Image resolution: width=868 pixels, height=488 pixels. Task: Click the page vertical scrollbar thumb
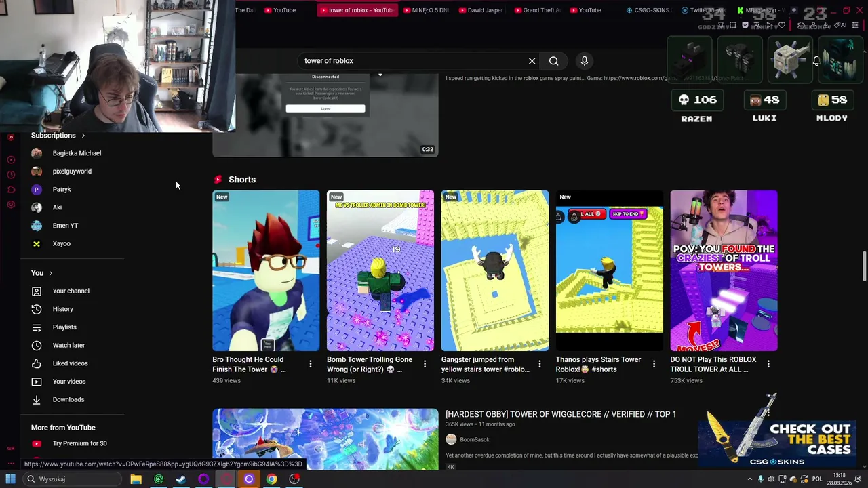pyautogui.click(x=864, y=266)
